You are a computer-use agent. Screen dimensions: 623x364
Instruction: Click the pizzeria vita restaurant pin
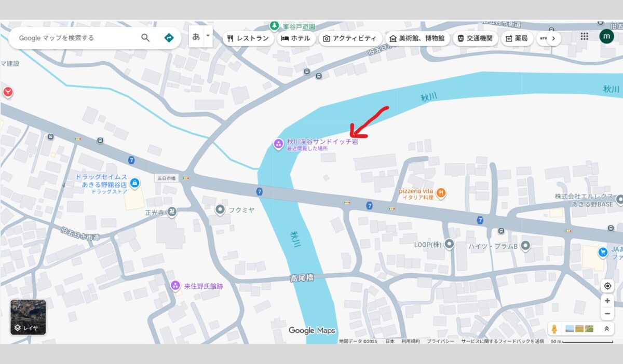click(441, 193)
